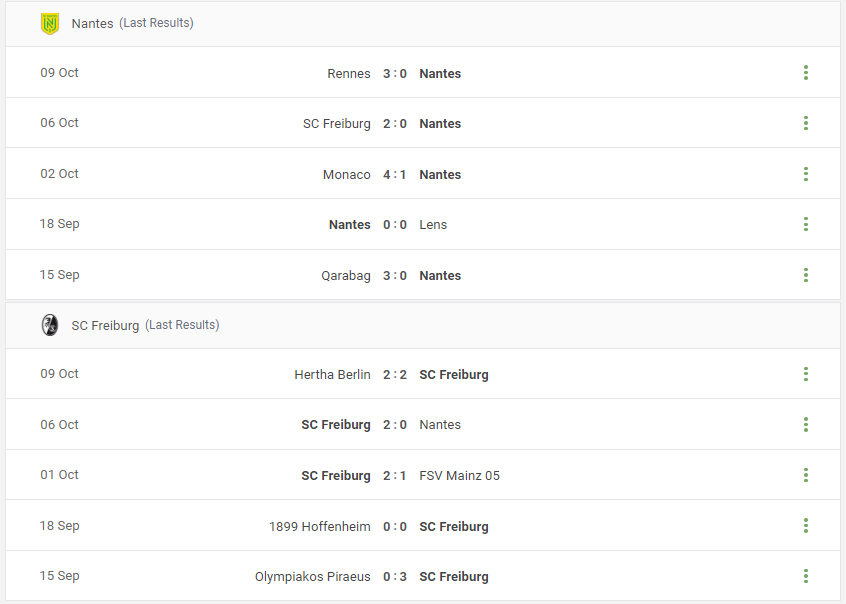The width and height of the screenshot is (846, 604).
Task: Click the 18 Sep date of 1899 Hoffenheim match
Action: pos(59,525)
